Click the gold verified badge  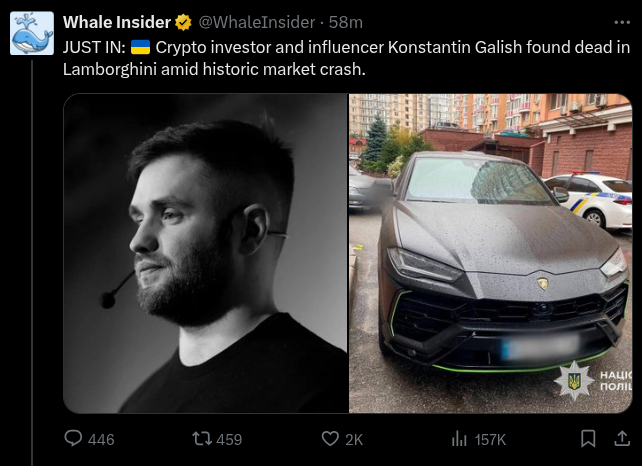[x=184, y=22]
